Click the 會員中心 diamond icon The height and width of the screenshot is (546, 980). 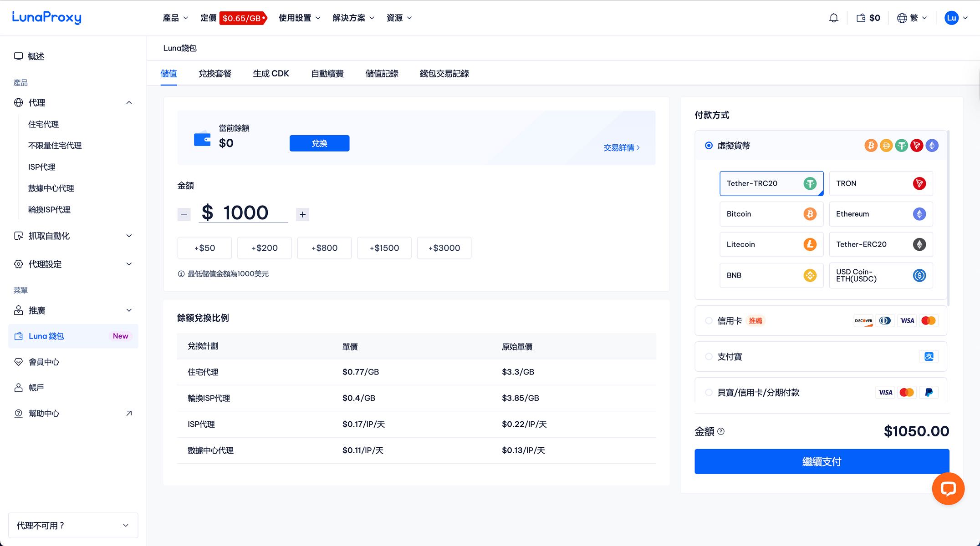(x=18, y=362)
